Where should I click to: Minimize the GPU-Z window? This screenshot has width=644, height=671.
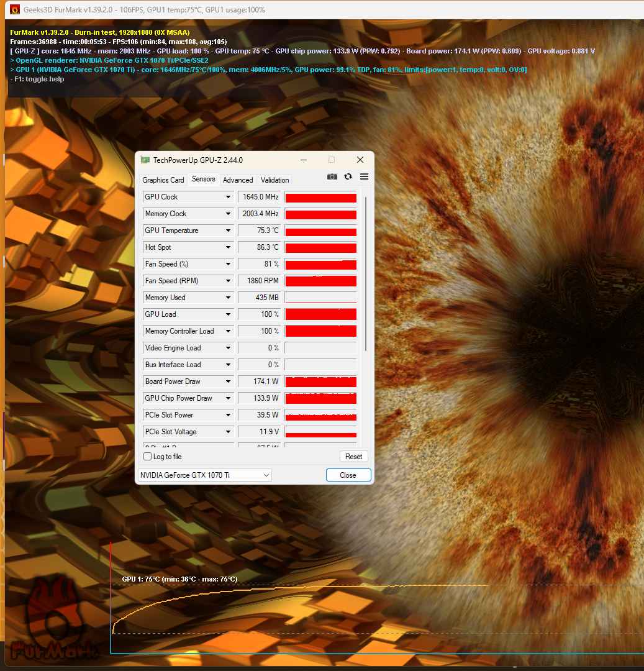pos(304,160)
